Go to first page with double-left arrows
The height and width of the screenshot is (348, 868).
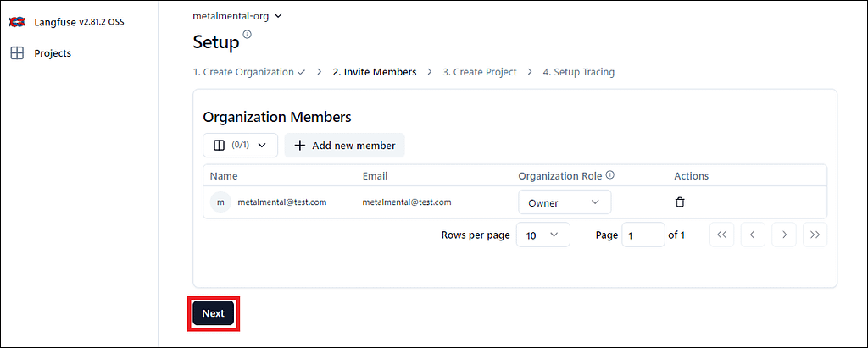pos(721,235)
